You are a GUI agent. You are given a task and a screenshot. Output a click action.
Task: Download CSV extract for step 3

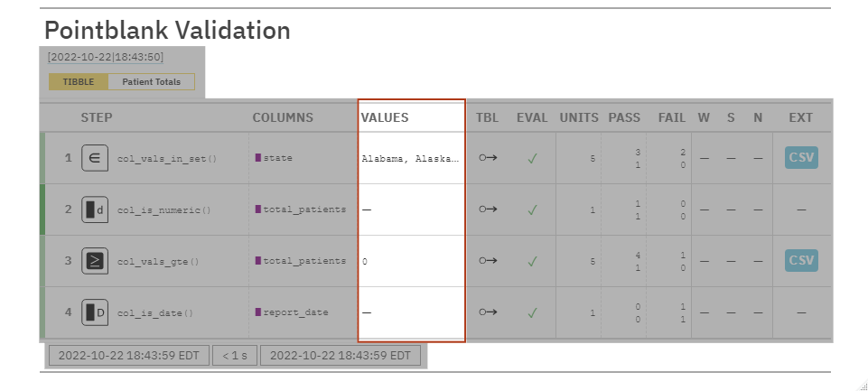[x=801, y=261]
